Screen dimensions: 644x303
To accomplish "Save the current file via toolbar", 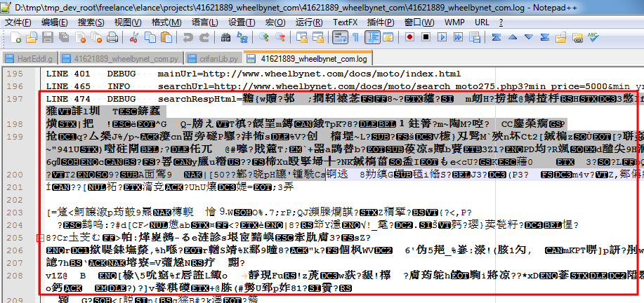I will click(x=48, y=37).
